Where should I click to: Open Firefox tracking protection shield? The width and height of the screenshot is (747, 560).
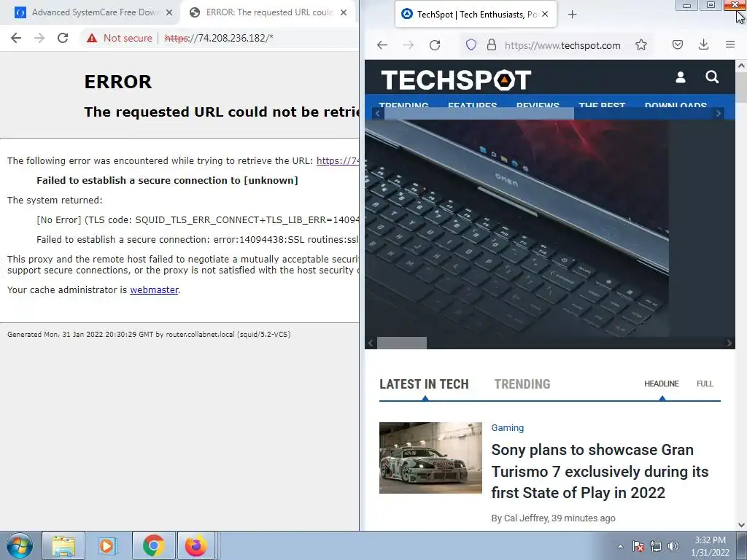(471, 45)
